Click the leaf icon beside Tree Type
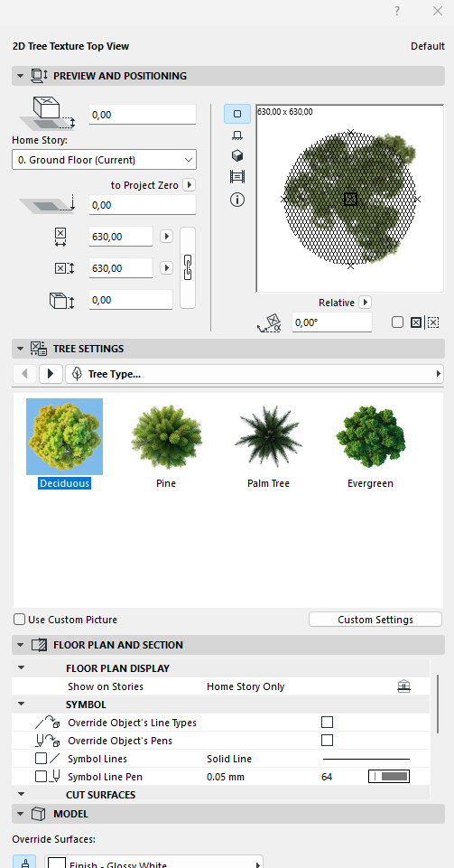454x868 pixels. tap(77, 374)
